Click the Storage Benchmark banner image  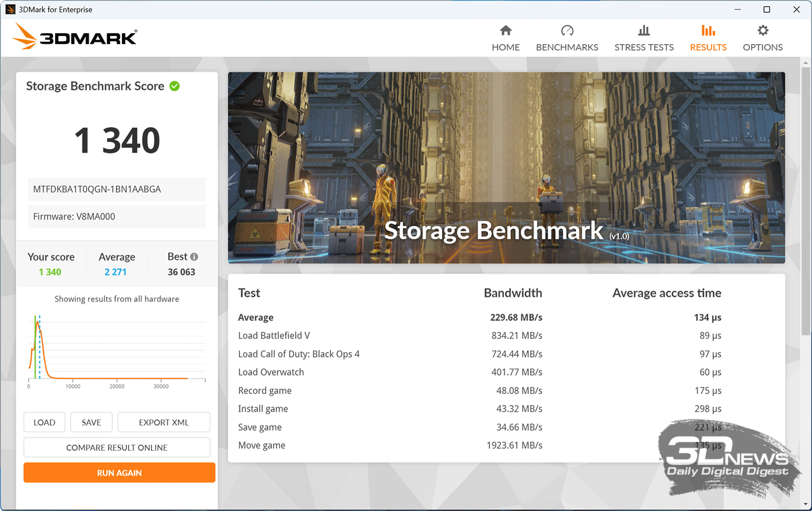click(506, 168)
